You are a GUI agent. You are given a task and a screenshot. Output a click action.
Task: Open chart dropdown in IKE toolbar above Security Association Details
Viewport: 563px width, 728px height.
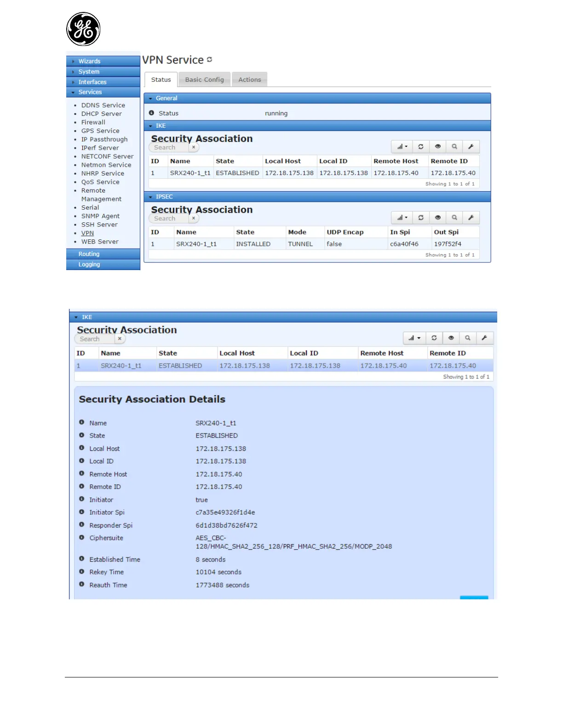pyautogui.click(x=414, y=338)
